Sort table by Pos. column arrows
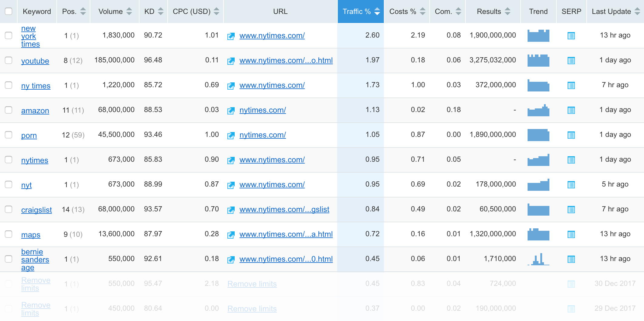This screenshot has height=321, width=644. coord(83,12)
